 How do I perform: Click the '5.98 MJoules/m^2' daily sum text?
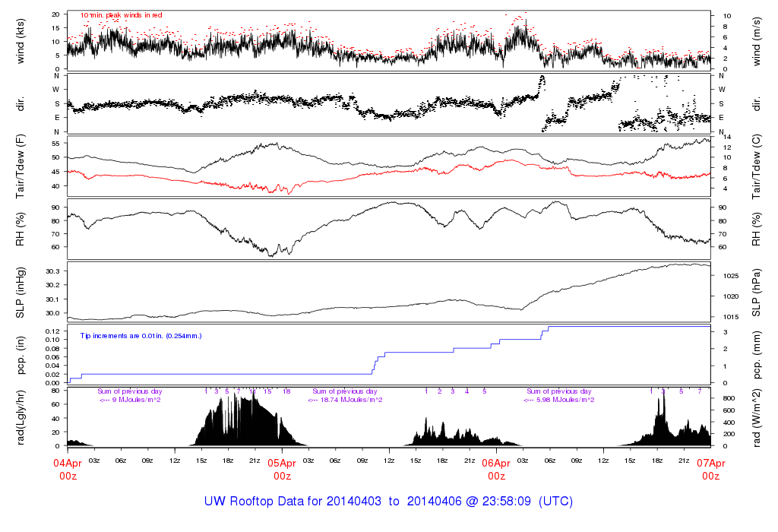tap(565, 400)
